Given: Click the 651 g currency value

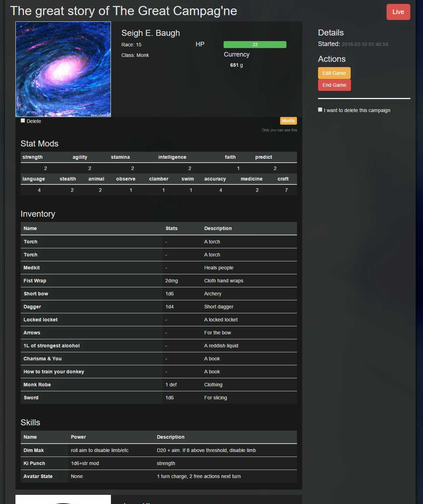Looking at the screenshot, I should [236, 65].
